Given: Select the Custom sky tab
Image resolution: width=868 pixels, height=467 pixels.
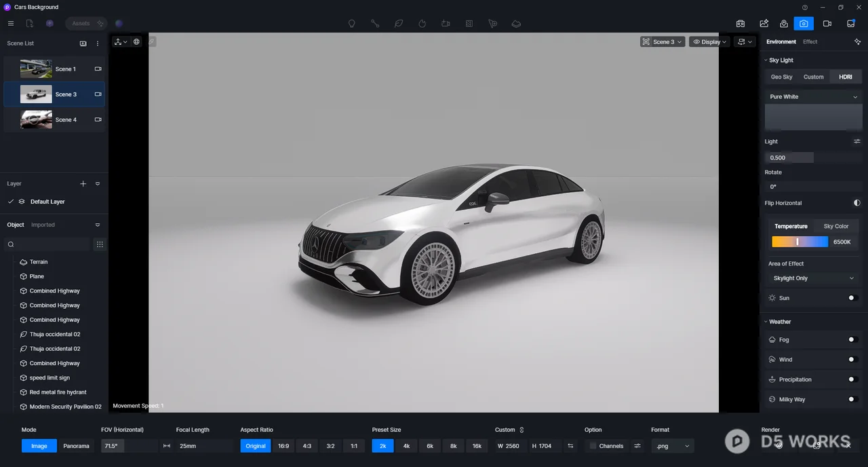Looking at the screenshot, I should 814,77.
